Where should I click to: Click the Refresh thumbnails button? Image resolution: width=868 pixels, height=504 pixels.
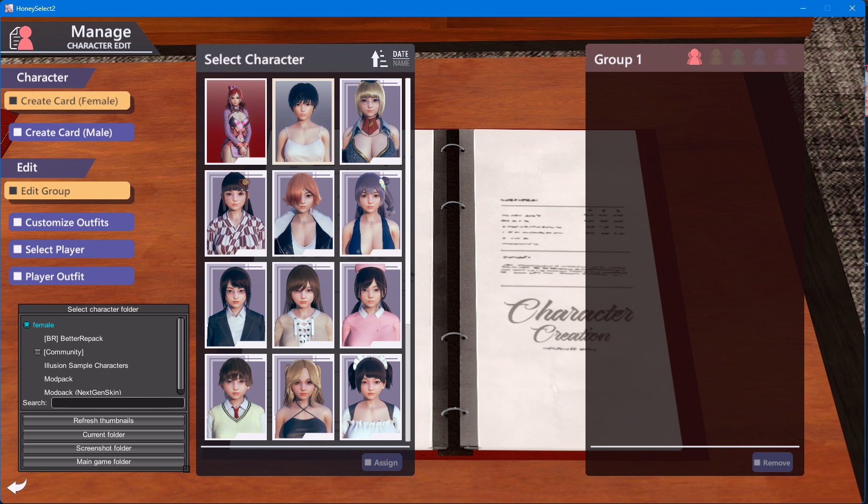click(104, 421)
